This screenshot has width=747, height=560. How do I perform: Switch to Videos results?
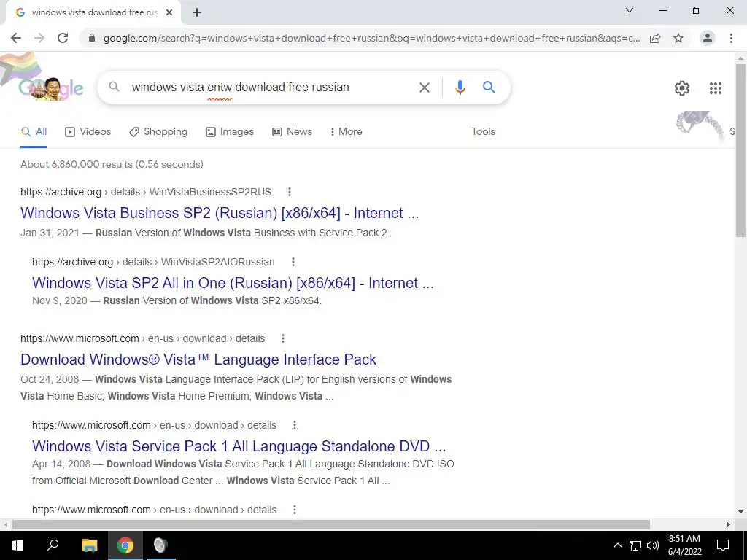[88, 132]
